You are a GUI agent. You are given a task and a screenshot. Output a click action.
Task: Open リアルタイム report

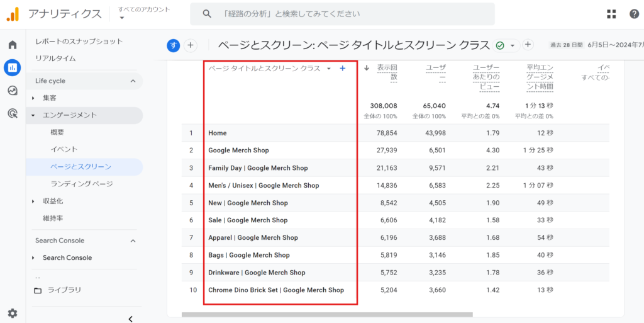55,59
